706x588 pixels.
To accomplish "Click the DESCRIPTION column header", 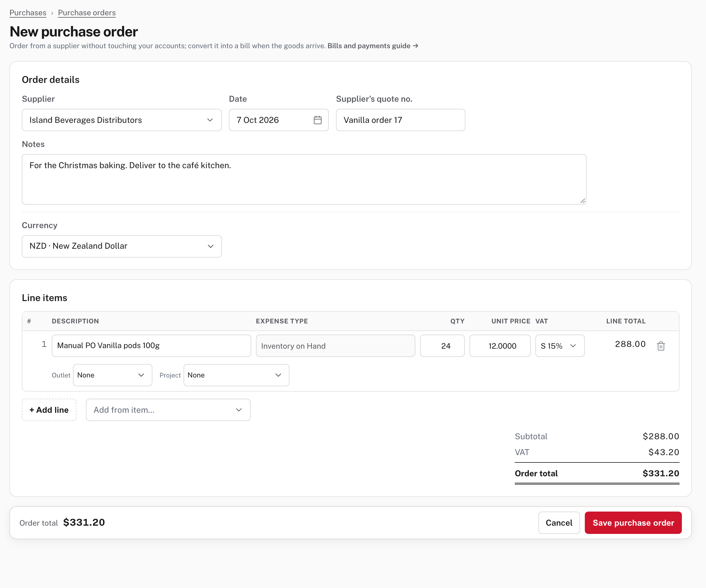I will click(x=75, y=321).
